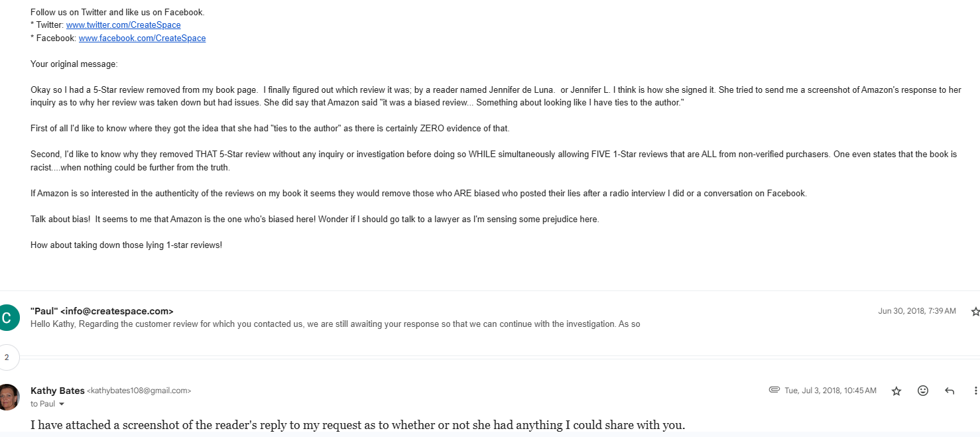Expand the 2 hidden messages
This screenshot has width=980, height=437.
[7, 357]
